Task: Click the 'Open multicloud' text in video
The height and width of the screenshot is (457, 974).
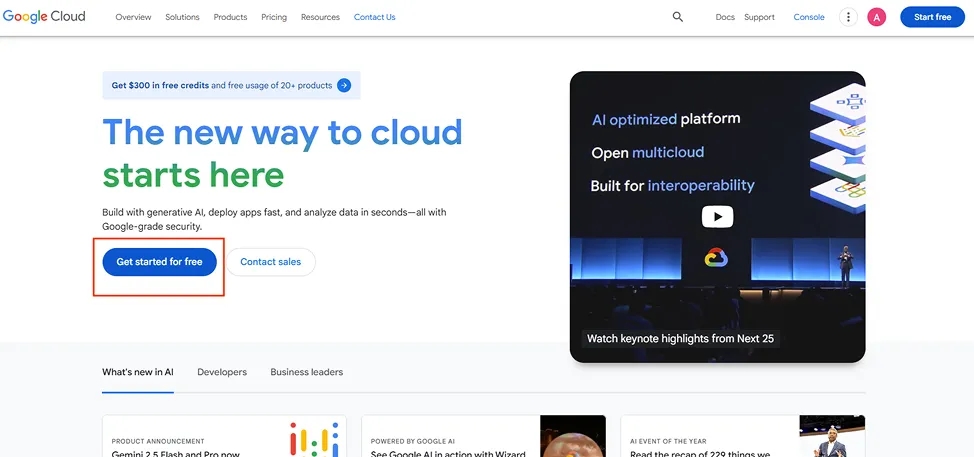Action: tap(648, 153)
